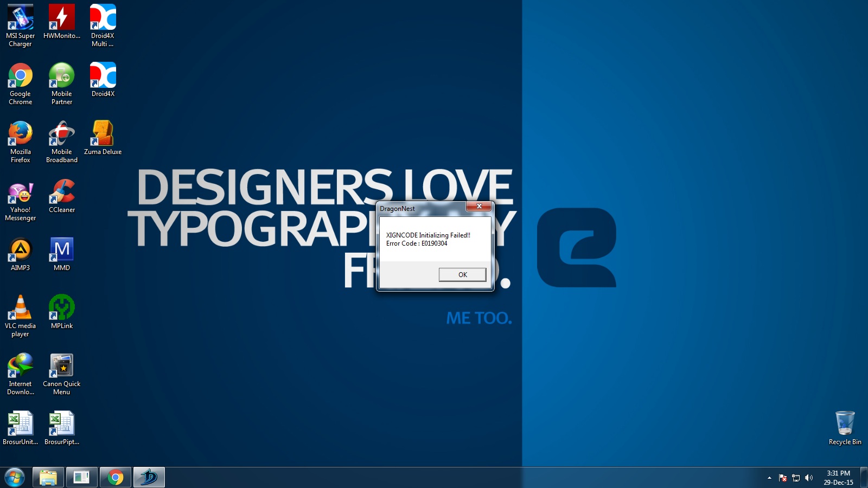Select the Canon Quick Menu icon

tap(62, 374)
